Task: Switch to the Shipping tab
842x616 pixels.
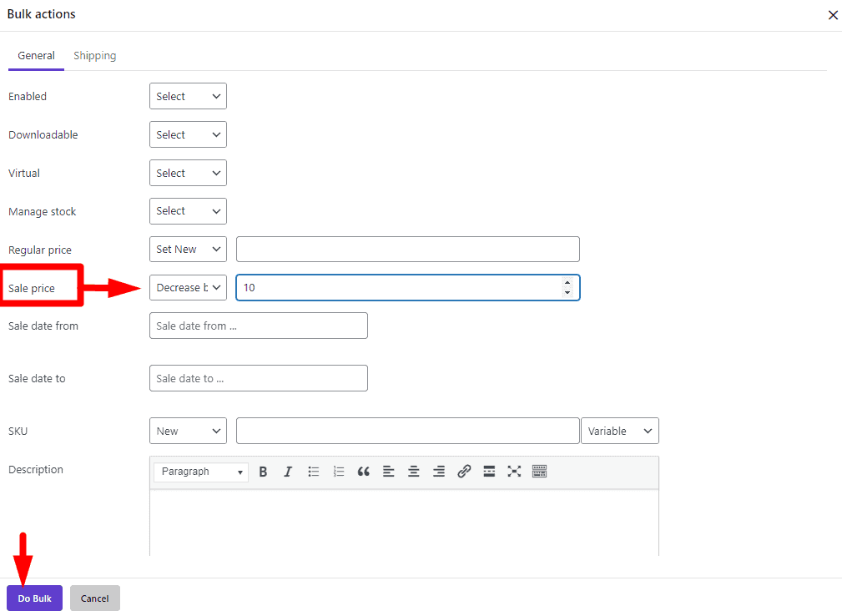Action: tap(94, 55)
